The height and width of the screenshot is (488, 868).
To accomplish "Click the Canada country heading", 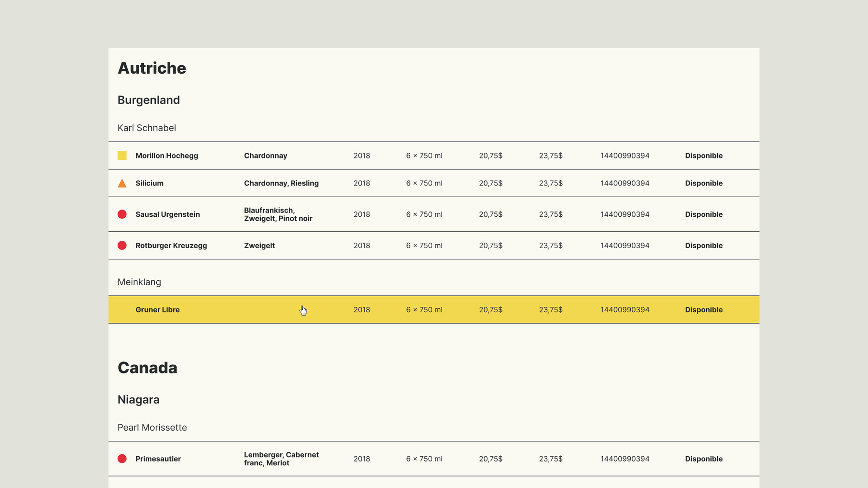I will click(x=148, y=368).
